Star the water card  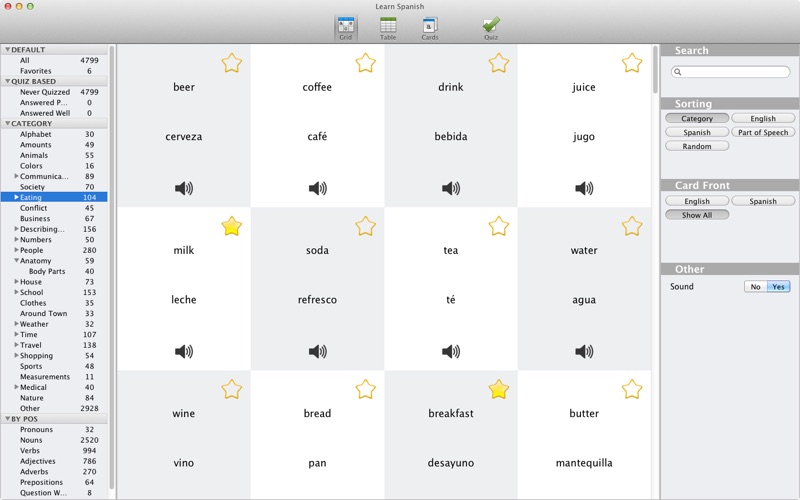tap(632, 226)
